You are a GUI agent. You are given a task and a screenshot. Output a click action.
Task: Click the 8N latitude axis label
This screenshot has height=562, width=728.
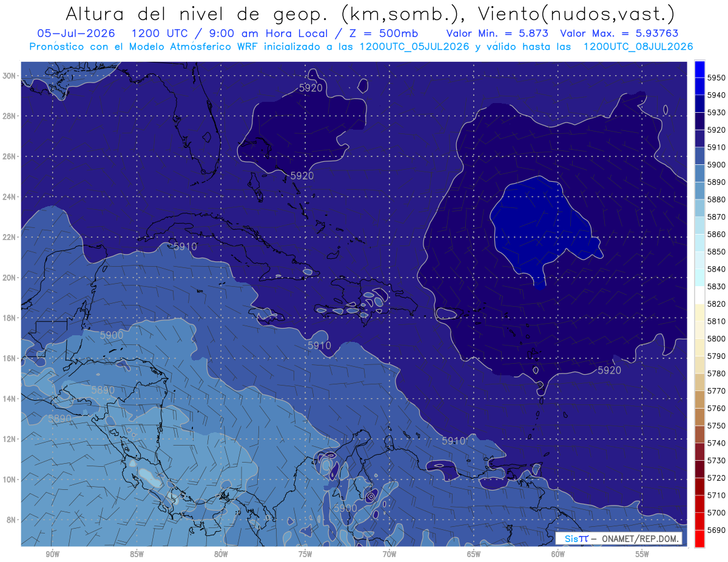click(x=10, y=520)
